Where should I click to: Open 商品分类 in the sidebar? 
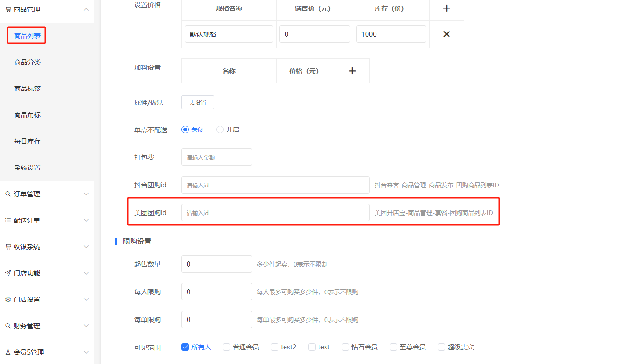click(27, 62)
